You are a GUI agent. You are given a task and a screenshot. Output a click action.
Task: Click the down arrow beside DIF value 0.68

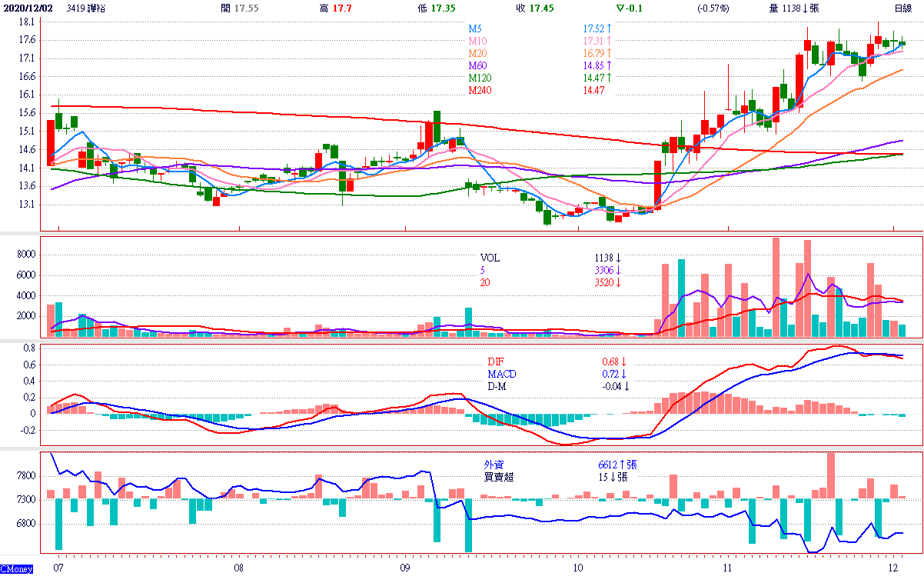(623, 362)
